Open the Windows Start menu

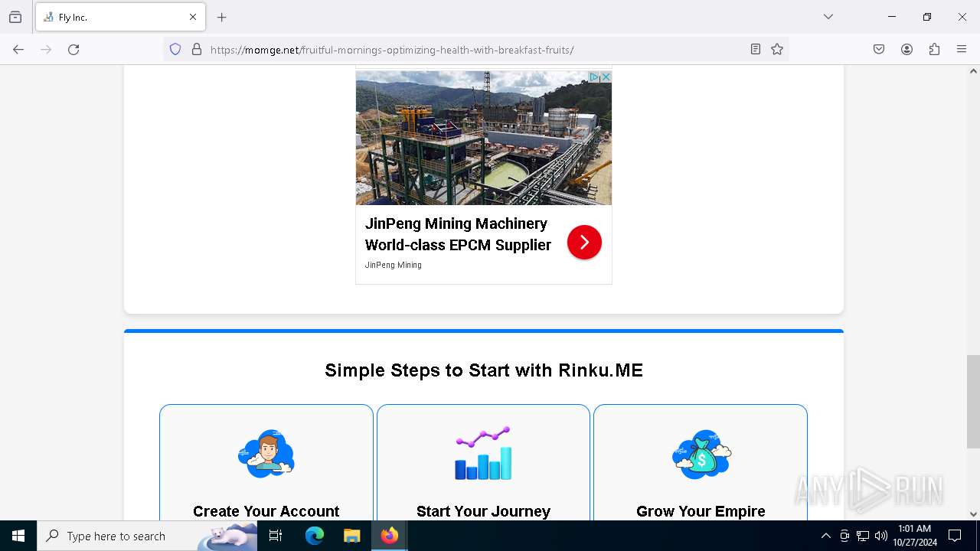point(18,536)
